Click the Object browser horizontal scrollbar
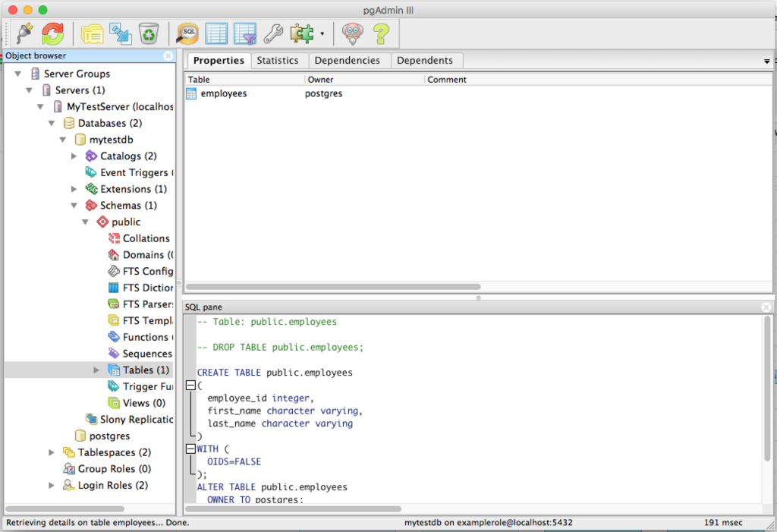This screenshot has height=532, width=777. click(64, 508)
